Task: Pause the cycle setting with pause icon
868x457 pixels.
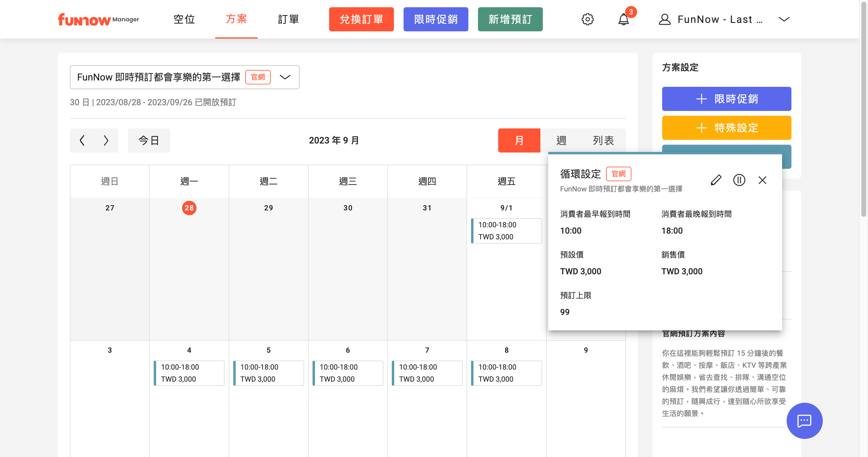Action: tap(739, 180)
